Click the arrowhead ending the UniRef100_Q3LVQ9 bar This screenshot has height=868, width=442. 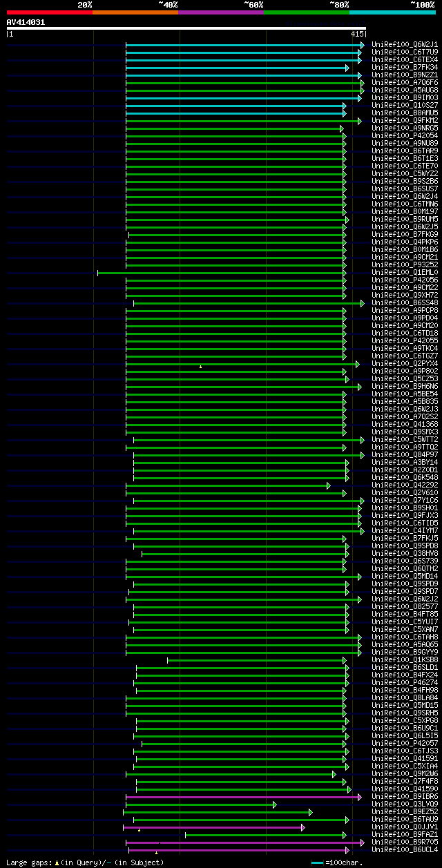coord(275,804)
